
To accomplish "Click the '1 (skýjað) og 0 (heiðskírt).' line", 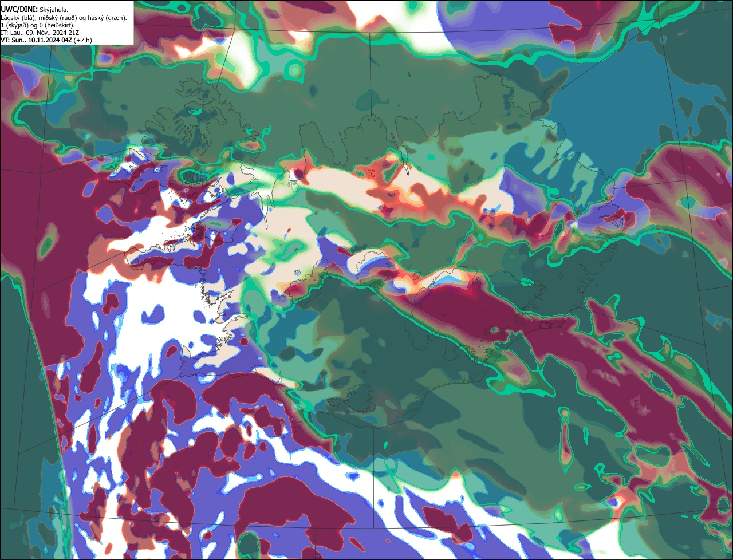I will (37, 25).
